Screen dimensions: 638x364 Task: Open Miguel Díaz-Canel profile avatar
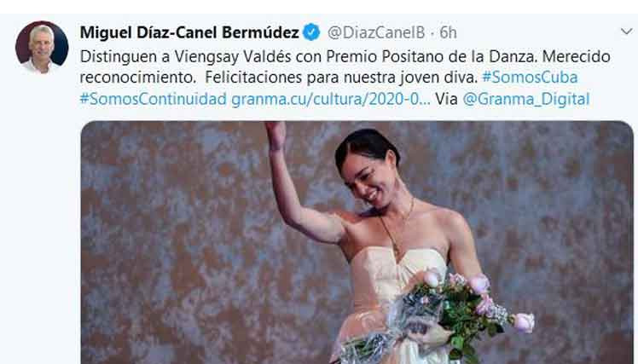(42, 47)
